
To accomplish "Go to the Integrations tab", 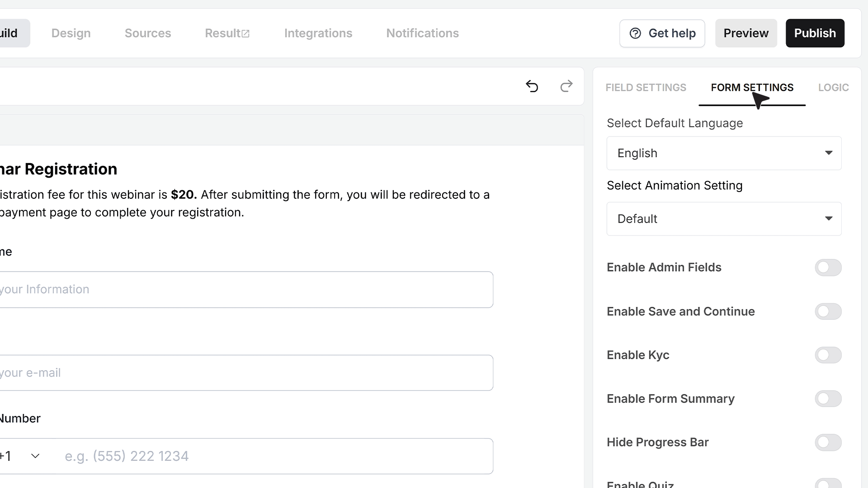I will click(318, 33).
